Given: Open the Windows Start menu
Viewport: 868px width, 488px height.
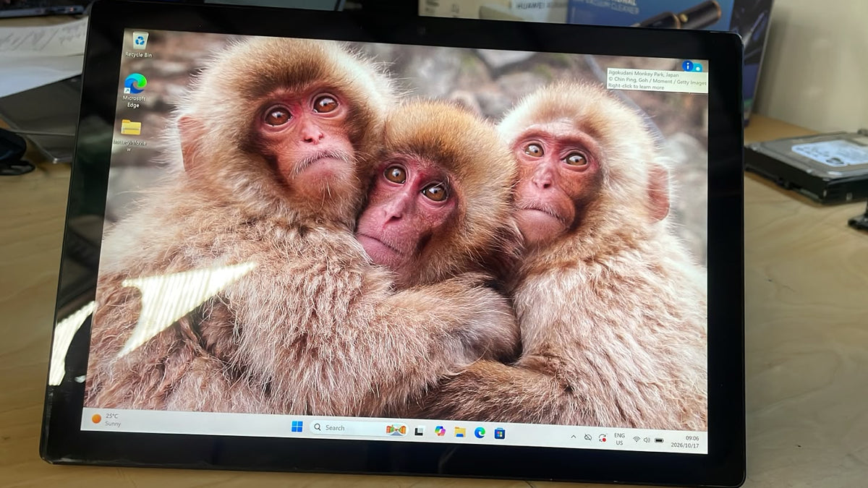Looking at the screenshot, I should [297, 427].
